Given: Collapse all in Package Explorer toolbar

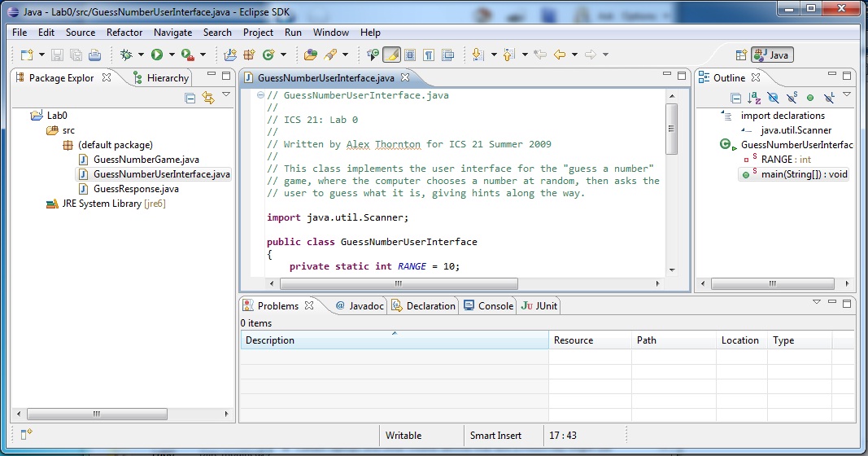Looking at the screenshot, I should [190, 98].
